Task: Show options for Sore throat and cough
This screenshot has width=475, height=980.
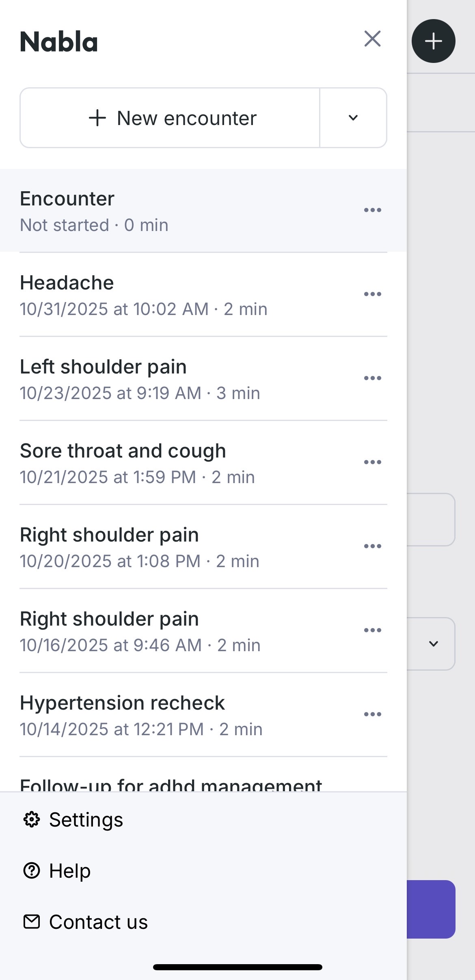Action: (372, 462)
